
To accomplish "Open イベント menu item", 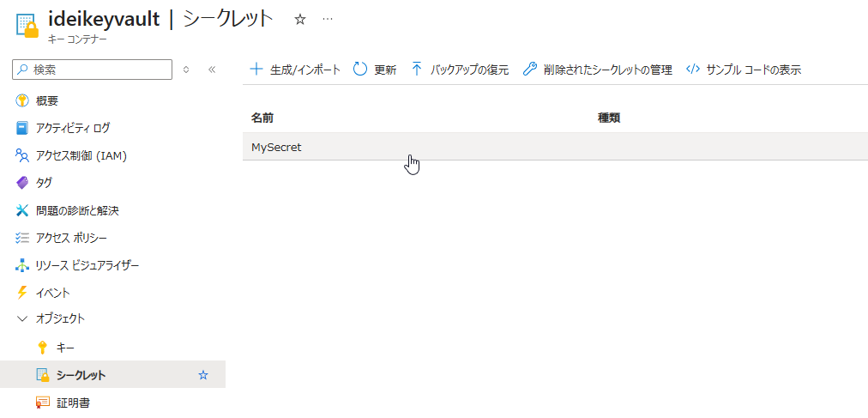I will (53, 293).
